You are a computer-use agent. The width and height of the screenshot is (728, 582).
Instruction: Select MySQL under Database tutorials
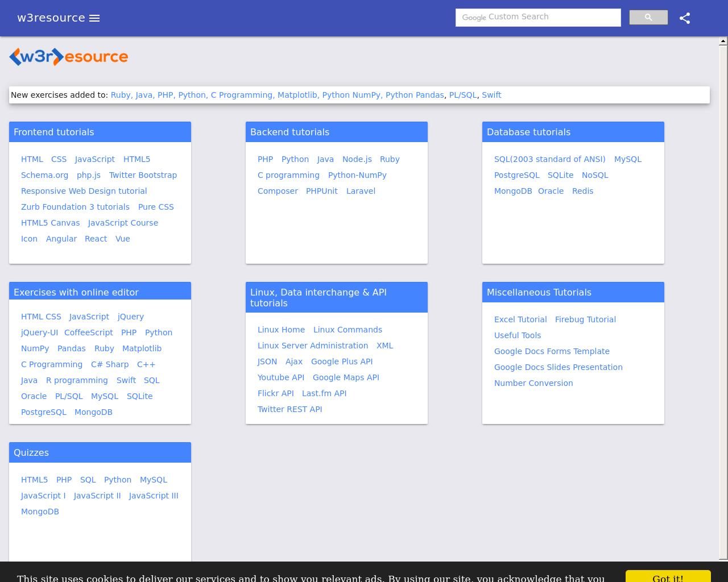(x=627, y=159)
